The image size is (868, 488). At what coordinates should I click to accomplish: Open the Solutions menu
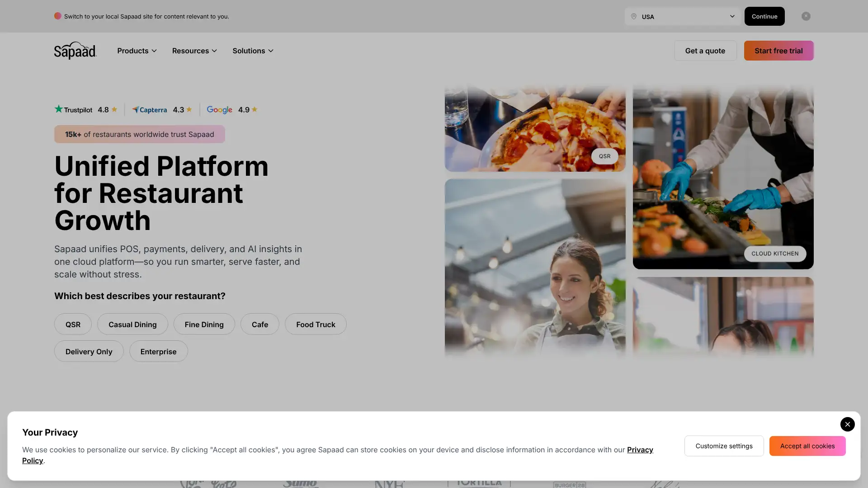[253, 51]
